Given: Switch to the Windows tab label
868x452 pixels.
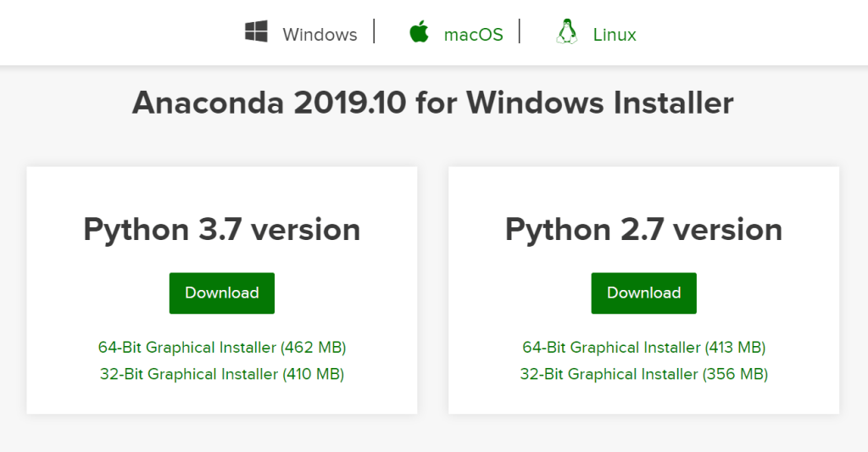Looking at the screenshot, I should point(320,35).
